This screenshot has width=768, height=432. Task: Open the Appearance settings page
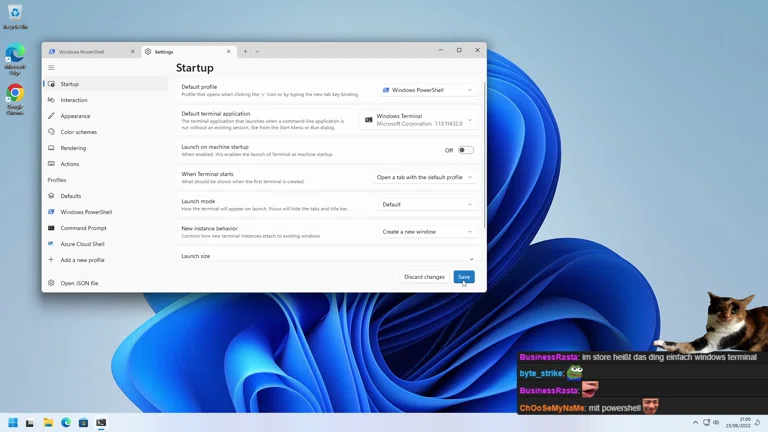point(75,116)
